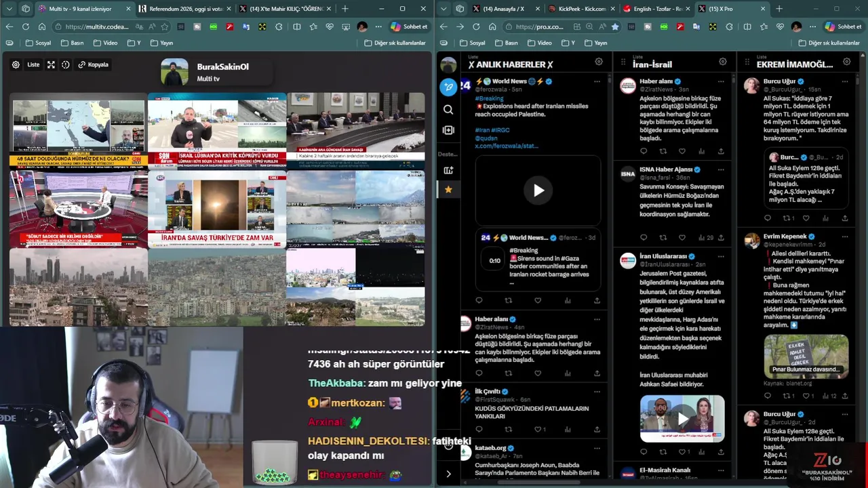The image size is (868, 488).
Task: Open browser extensions puzzle icon in left window
Action: point(279,26)
